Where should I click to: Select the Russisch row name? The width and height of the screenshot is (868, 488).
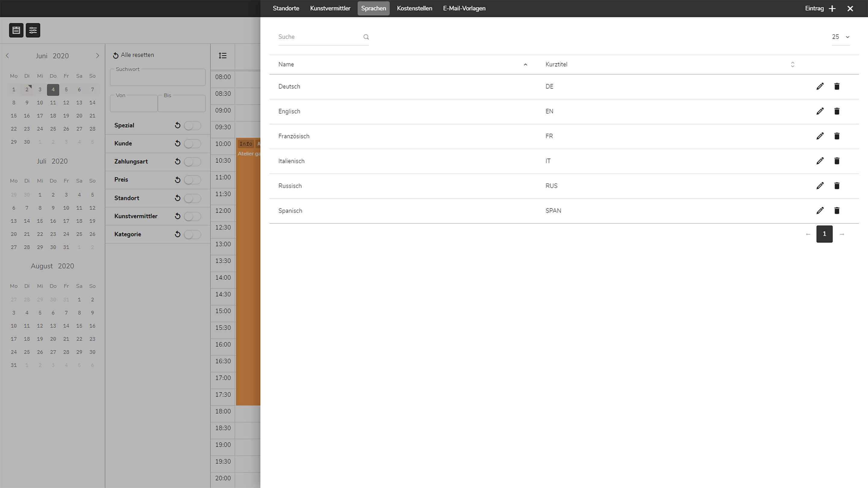coord(290,186)
